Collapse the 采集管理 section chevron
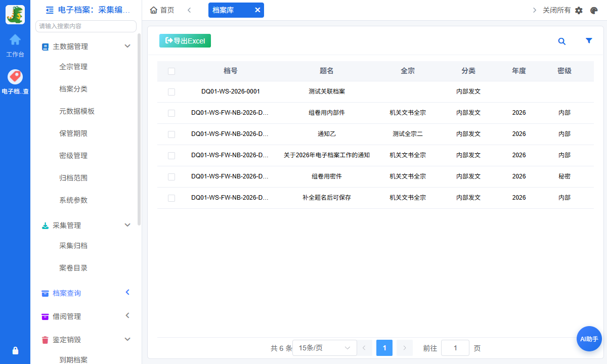The image size is (607, 364). point(127,225)
